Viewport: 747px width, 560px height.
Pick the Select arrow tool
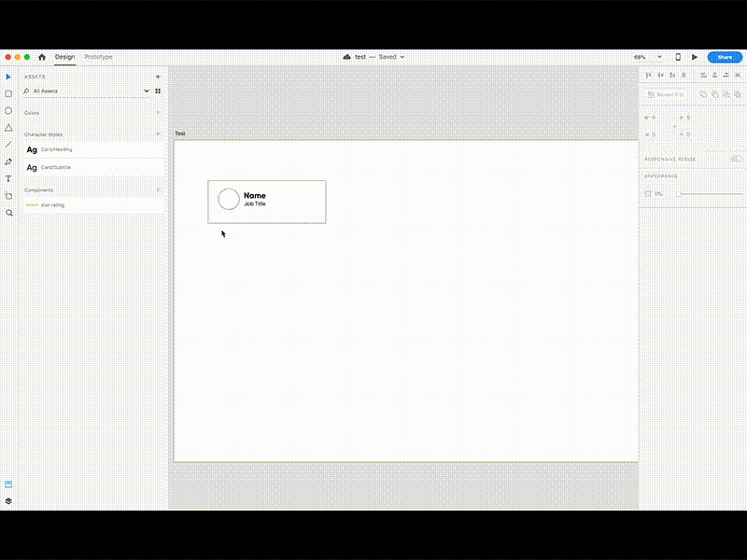(8, 77)
